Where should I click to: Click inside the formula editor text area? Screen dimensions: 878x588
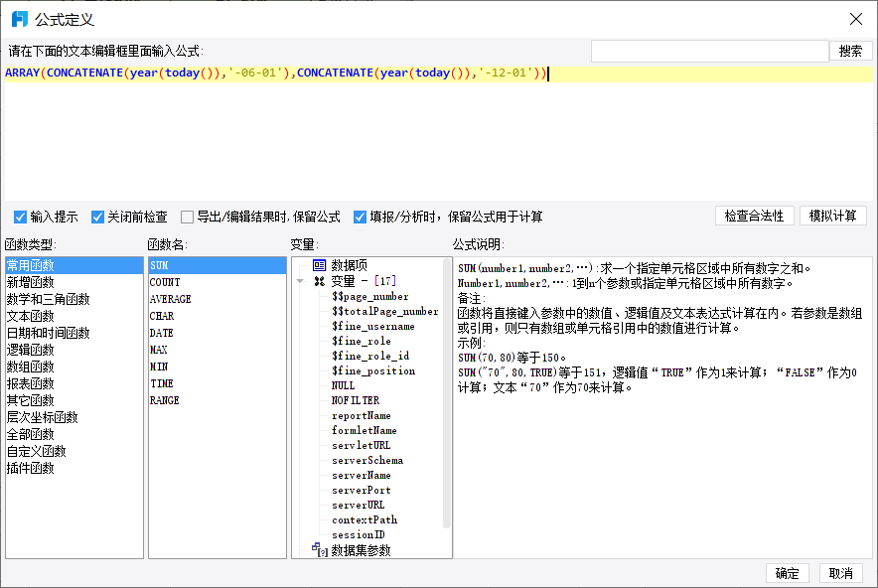(438, 133)
